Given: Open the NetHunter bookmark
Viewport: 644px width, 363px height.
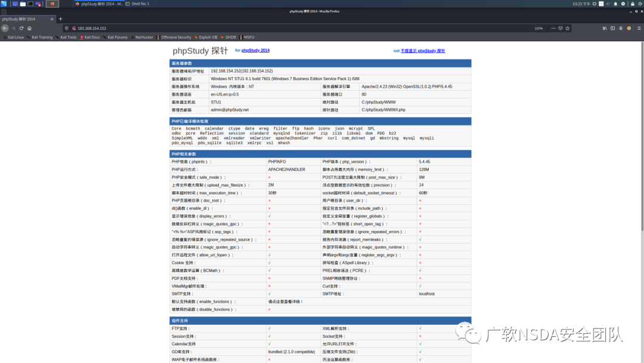Looking at the screenshot, I should click(142, 38).
